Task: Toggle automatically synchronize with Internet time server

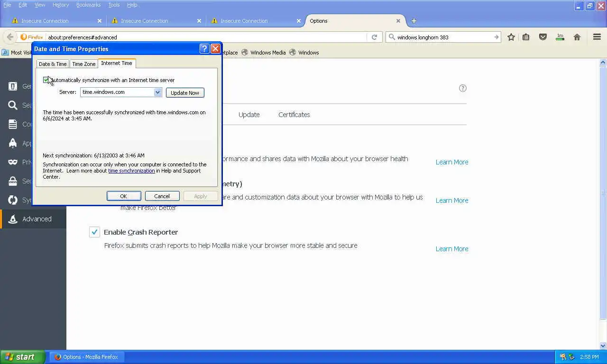Action: tap(46, 80)
